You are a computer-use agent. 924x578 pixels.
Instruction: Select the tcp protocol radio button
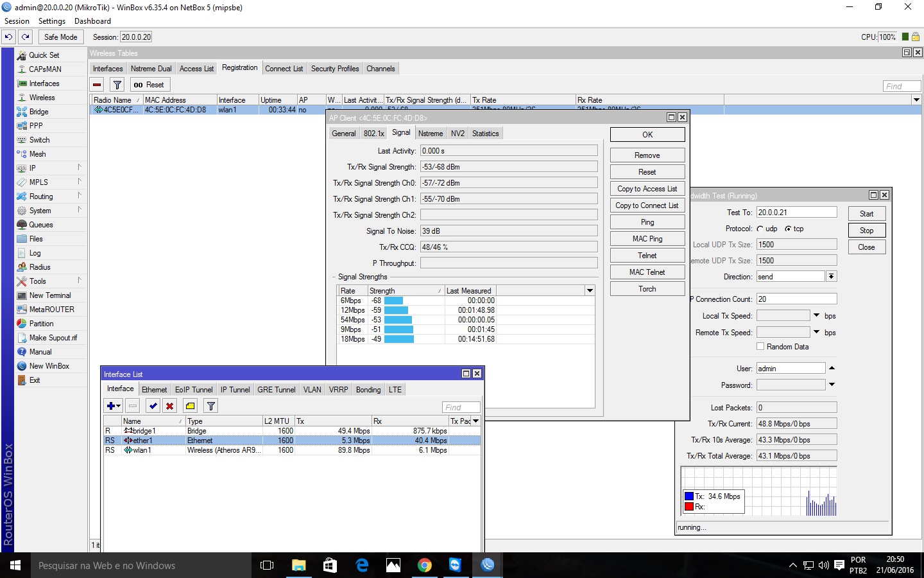[x=788, y=229]
